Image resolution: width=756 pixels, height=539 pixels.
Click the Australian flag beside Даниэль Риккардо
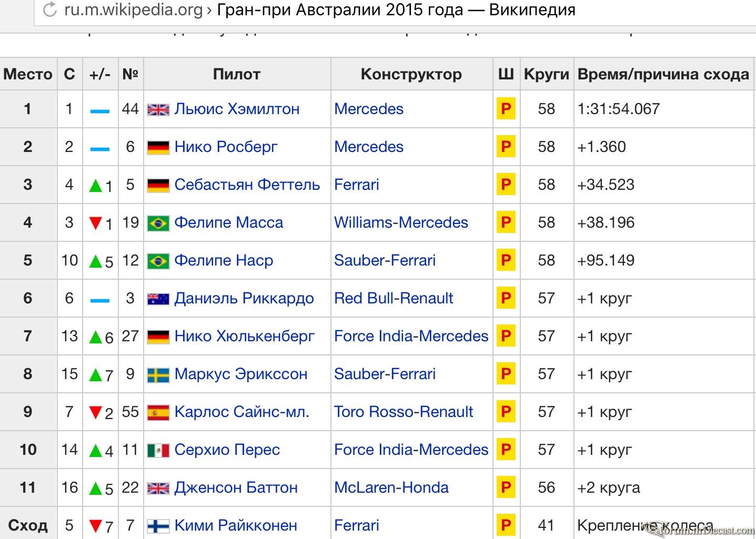point(158,299)
